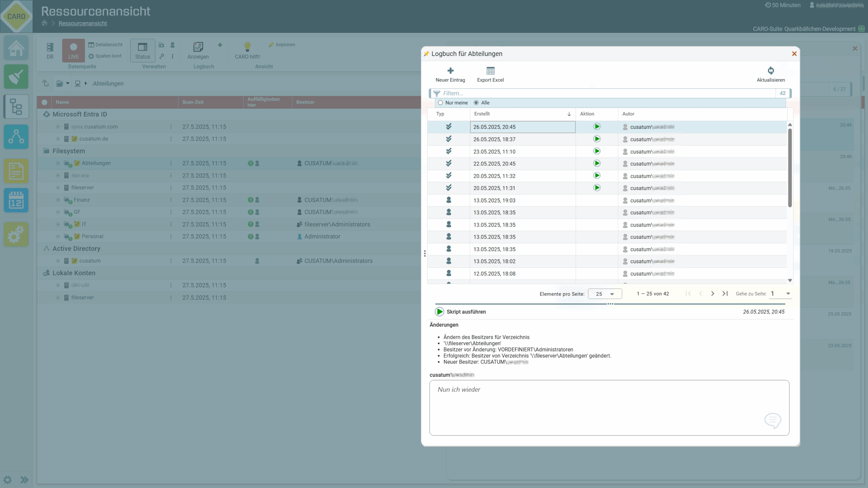868x488 pixels.
Task: Go to next logbook page
Action: pyautogui.click(x=712, y=293)
